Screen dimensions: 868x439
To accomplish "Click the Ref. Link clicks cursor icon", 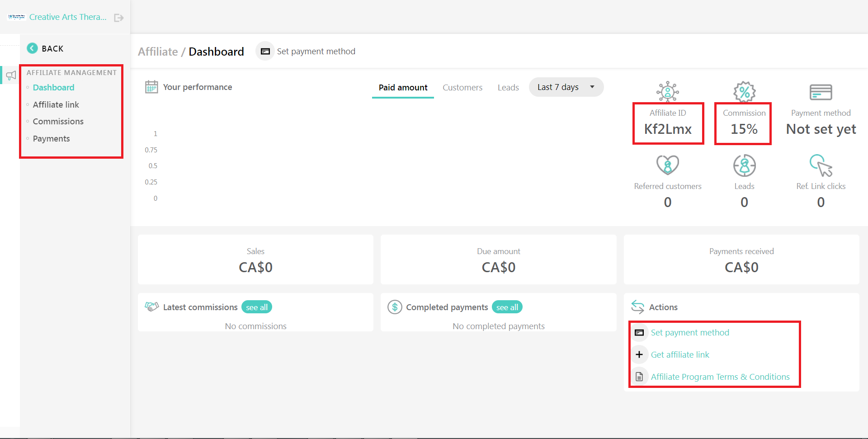I will 821,165.
